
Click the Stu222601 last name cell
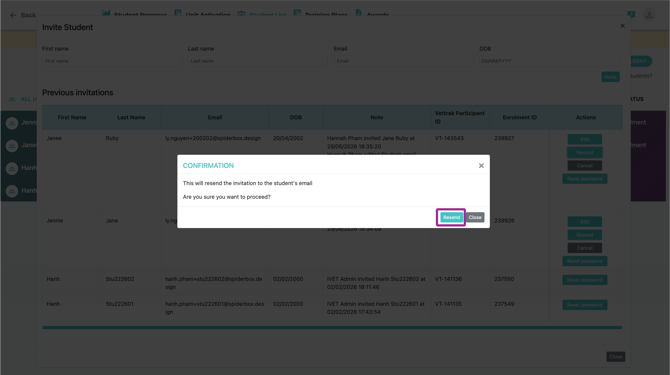pyautogui.click(x=120, y=304)
